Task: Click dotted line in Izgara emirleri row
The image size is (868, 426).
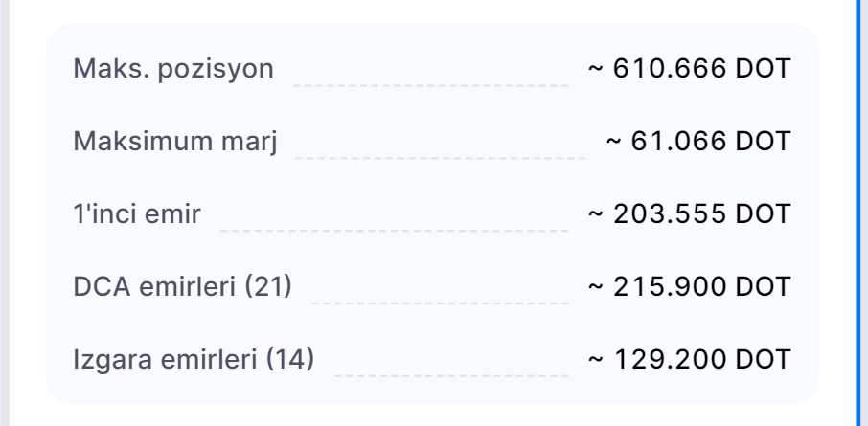Action: click(x=451, y=373)
